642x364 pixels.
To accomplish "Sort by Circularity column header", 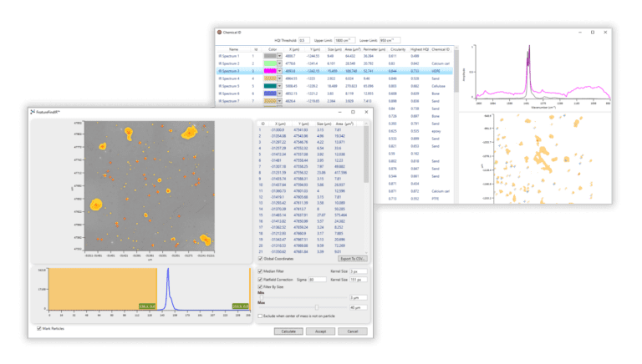I will click(x=398, y=49).
